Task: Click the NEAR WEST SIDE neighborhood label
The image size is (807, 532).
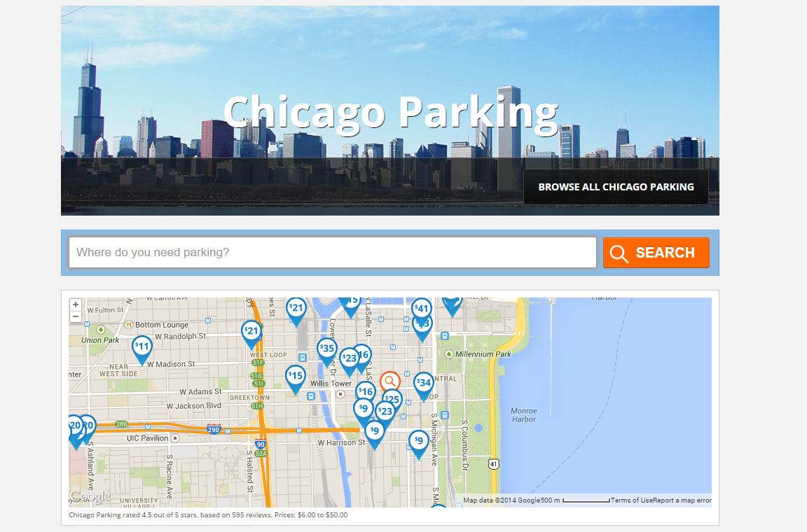Action: pos(118,370)
